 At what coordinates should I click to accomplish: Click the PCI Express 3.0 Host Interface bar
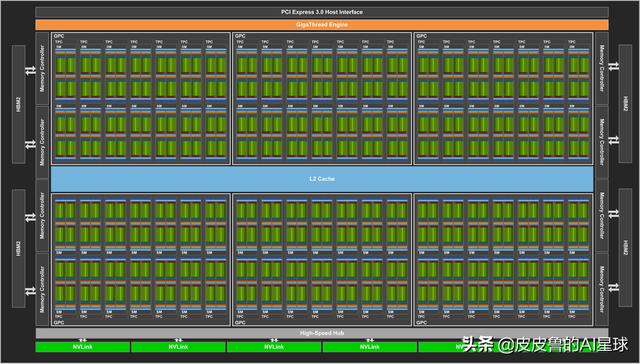pos(322,12)
